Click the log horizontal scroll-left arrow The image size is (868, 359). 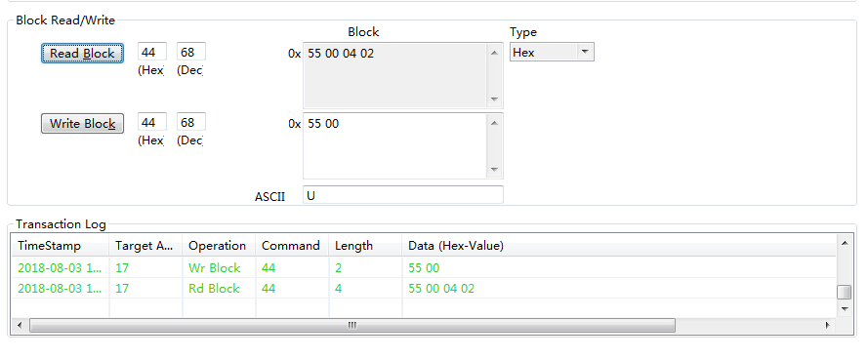tap(20, 325)
